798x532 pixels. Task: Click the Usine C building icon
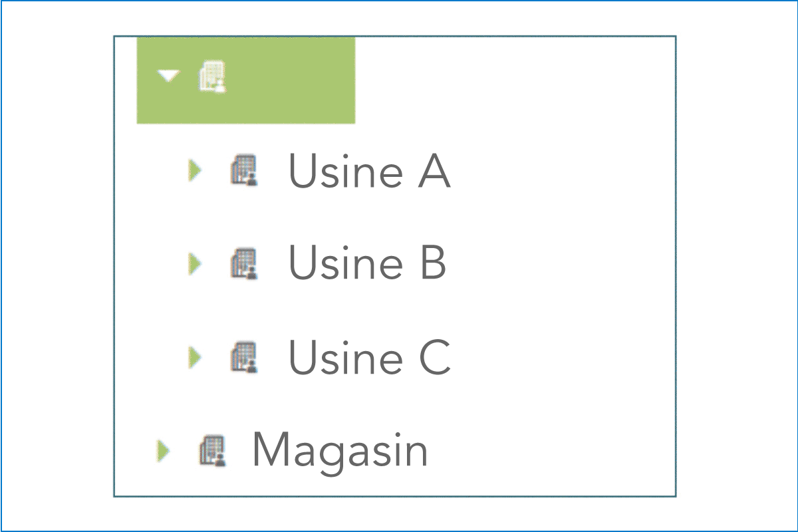[x=244, y=357]
